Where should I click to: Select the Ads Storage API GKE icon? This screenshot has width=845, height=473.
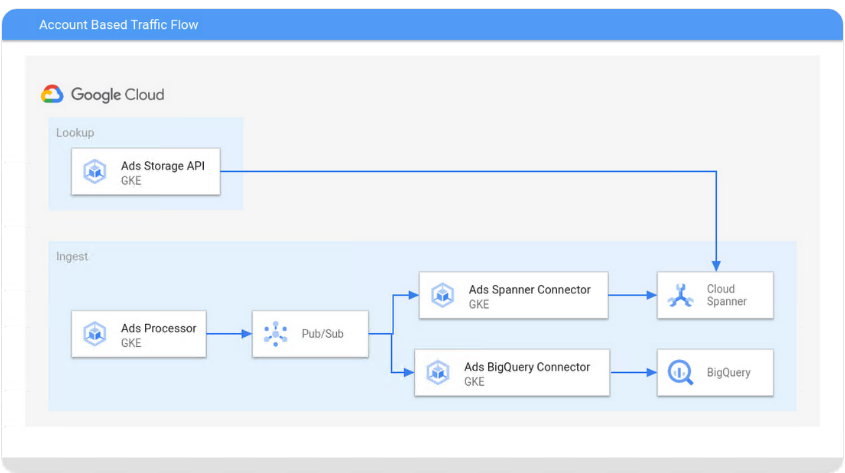tap(95, 172)
